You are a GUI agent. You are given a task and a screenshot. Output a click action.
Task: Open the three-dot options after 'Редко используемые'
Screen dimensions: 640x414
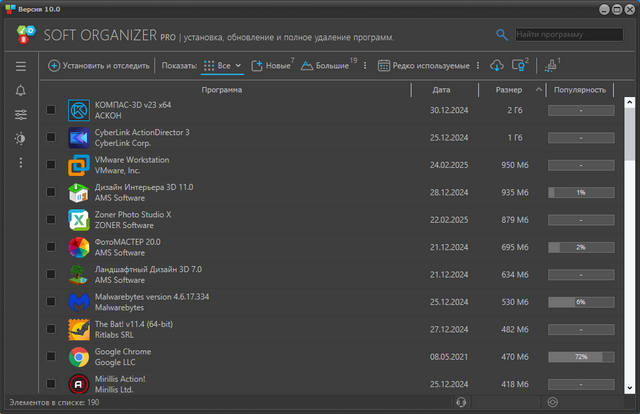(x=477, y=66)
